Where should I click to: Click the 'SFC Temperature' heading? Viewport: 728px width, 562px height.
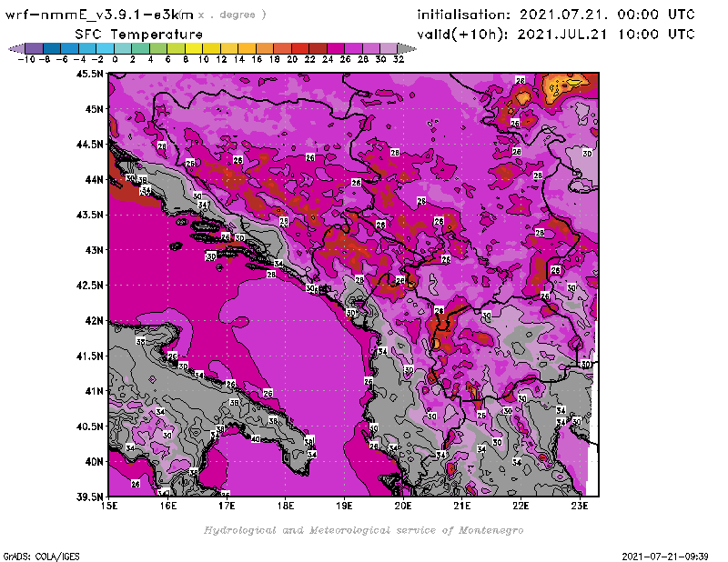tap(139, 35)
